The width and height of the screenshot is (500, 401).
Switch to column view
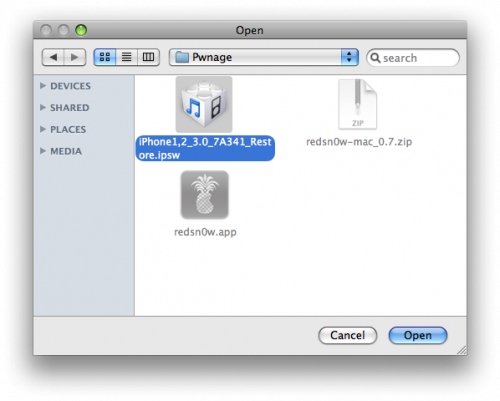pos(148,57)
